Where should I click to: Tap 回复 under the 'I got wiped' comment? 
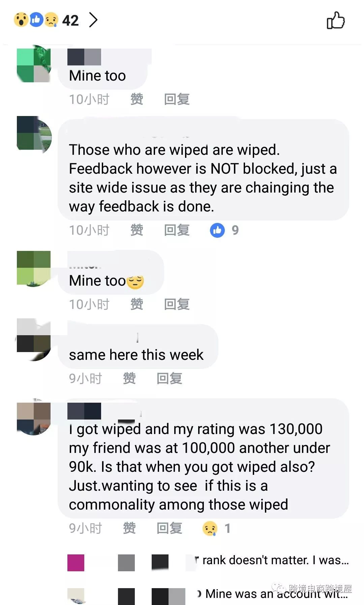click(169, 528)
